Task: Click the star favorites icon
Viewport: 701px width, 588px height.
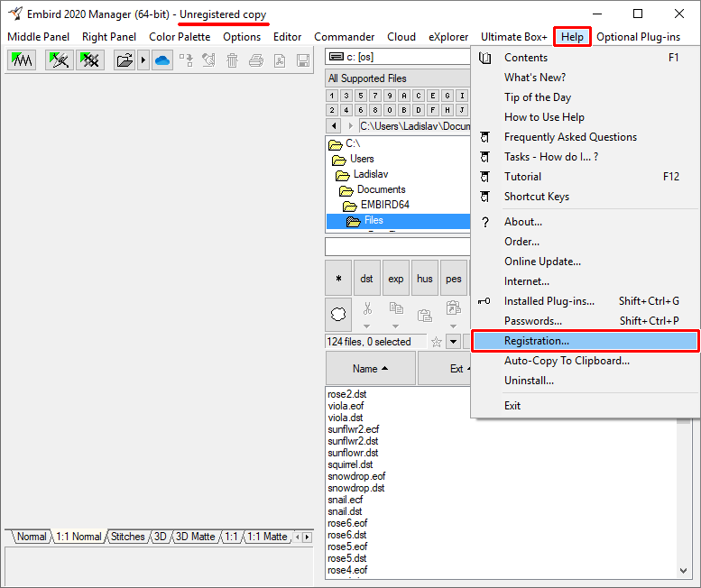Action: pos(437,342)
